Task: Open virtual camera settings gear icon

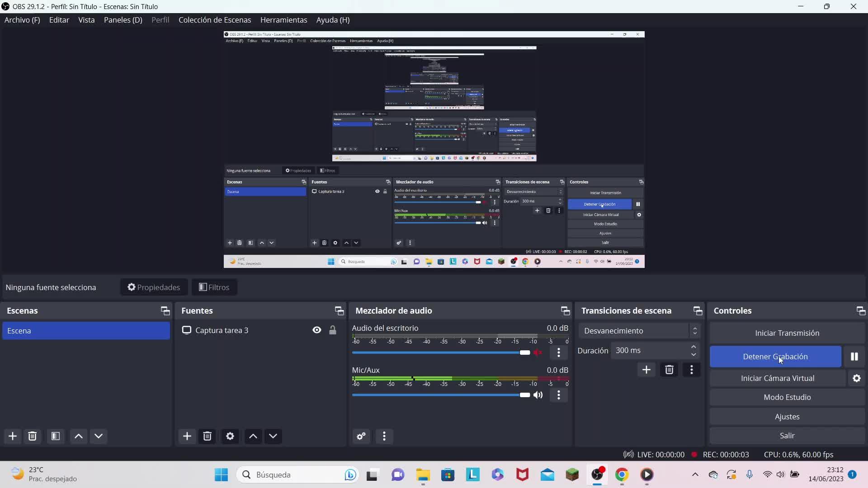Action: [856, 378]
